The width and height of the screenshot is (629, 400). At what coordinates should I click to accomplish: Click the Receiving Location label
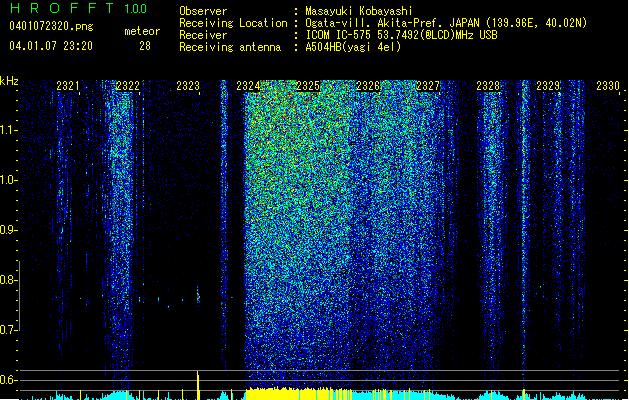coord(233,23)
